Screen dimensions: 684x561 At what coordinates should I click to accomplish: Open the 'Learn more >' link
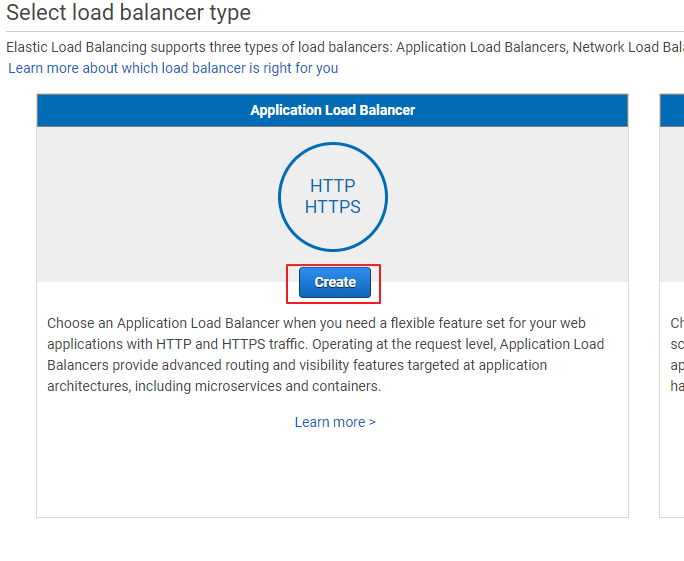[335, 422]
